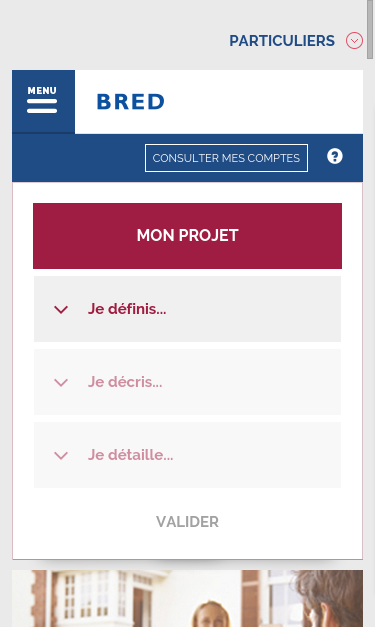This screenshot has width=375, height=627.
Task: Click the VALIDER button
Action: [x=187, y=522]
